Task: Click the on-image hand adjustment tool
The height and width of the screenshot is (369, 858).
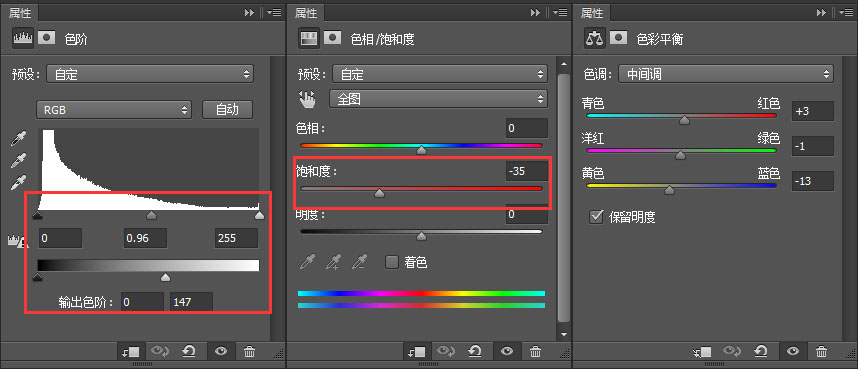Action: point(307,99)
